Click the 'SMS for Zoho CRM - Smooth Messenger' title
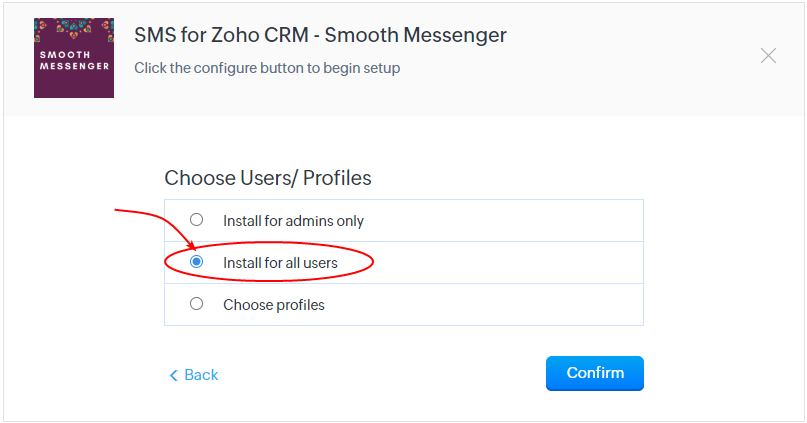 point(320,35)
